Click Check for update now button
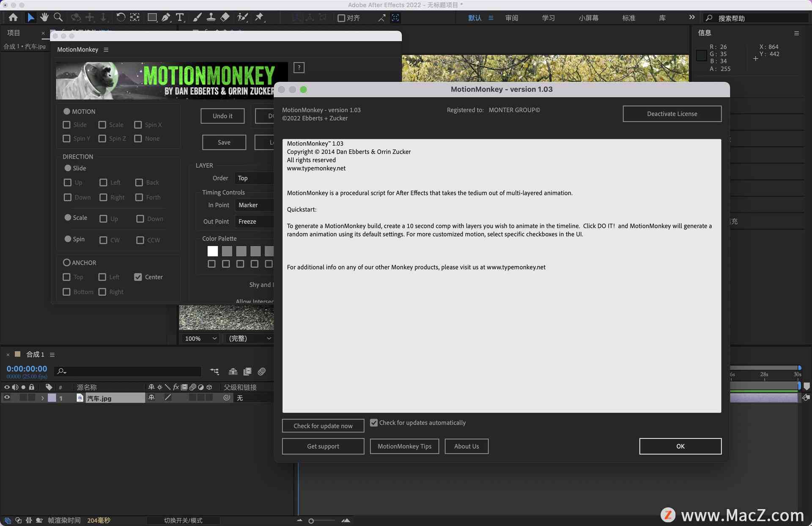The image size is (812, 526). pyautogui.click(x=323, y=425)
